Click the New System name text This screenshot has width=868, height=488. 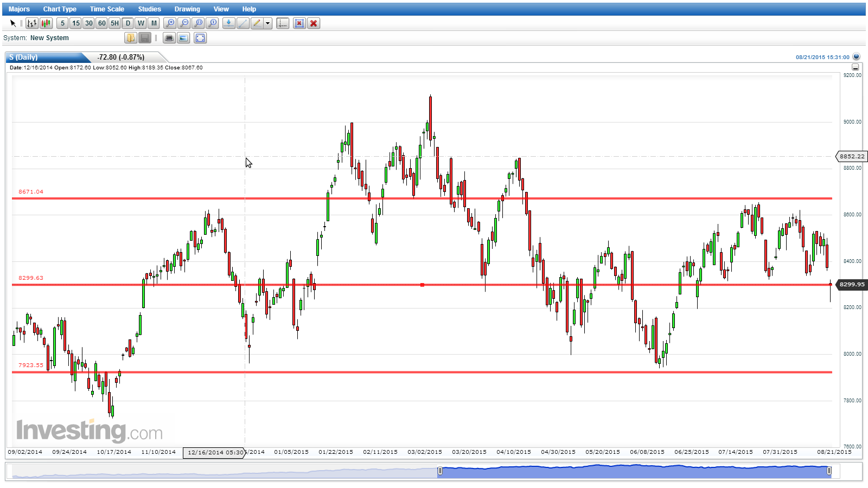pyautogui.click(x=49, y=38)
